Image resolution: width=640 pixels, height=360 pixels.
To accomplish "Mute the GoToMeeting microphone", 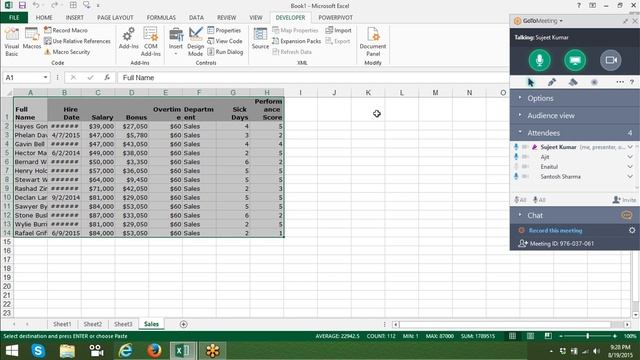I will click(x=540, y=60).
